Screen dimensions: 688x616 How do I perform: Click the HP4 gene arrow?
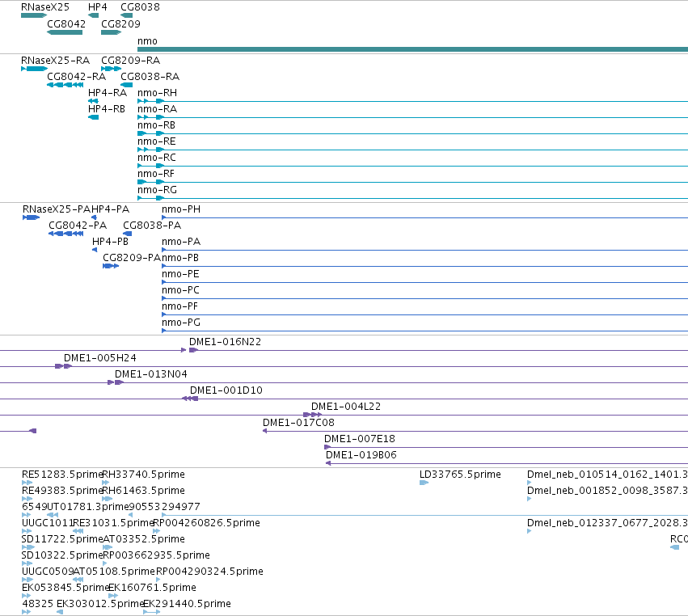93,15
